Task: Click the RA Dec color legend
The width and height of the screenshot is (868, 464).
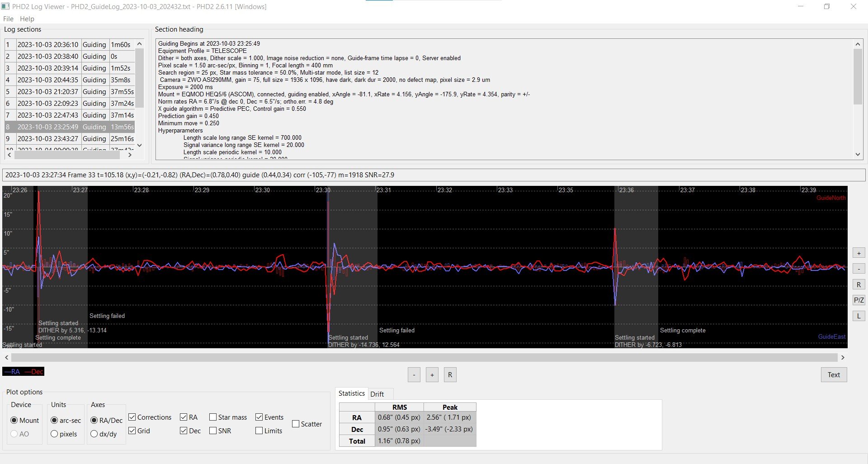Action: (24, 372)
